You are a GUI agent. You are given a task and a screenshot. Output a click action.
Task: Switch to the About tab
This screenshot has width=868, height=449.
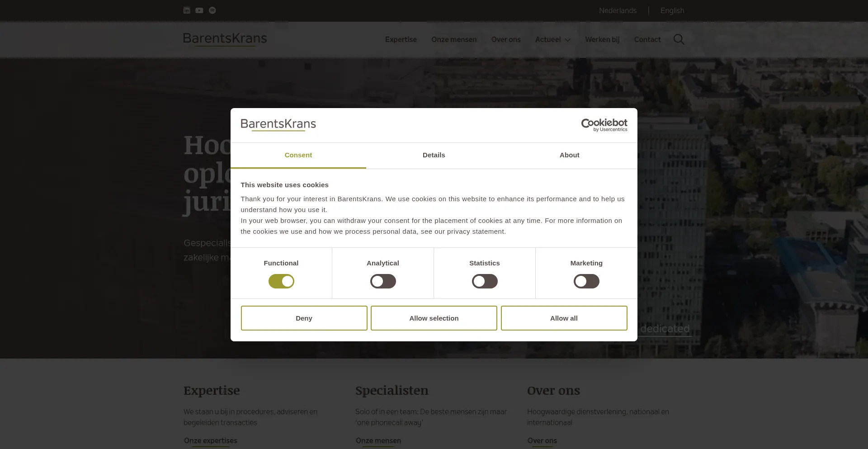click(570, 155)
